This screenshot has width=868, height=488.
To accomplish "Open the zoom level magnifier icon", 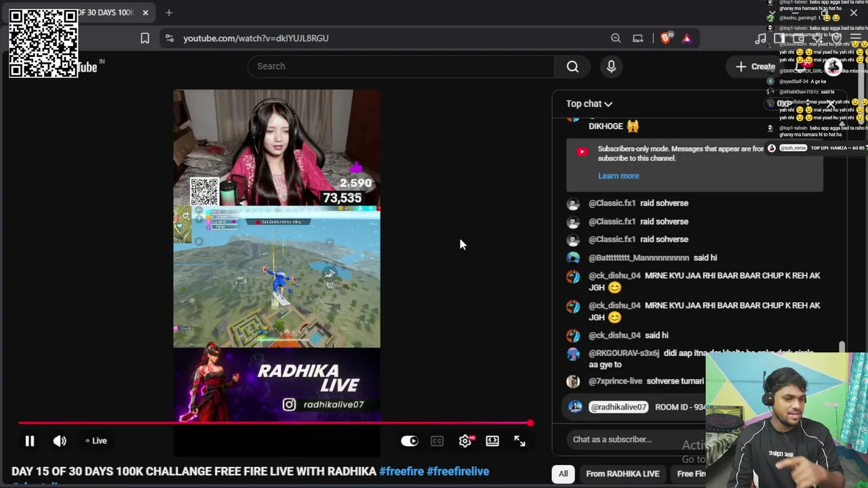I will [616, 39].
